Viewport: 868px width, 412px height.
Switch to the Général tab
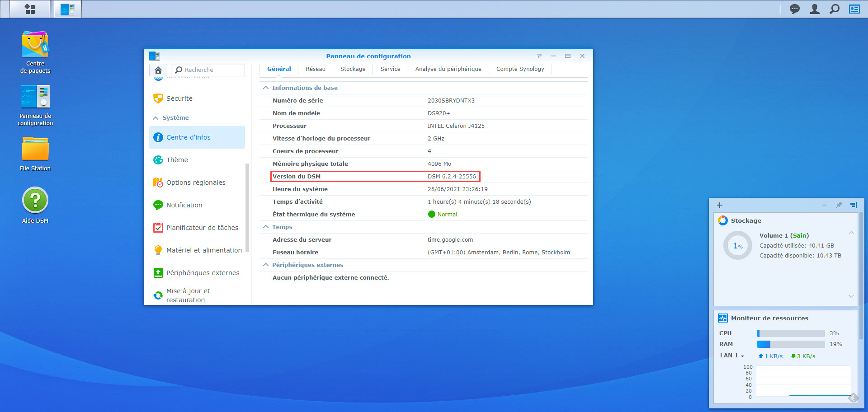(279, 69)
